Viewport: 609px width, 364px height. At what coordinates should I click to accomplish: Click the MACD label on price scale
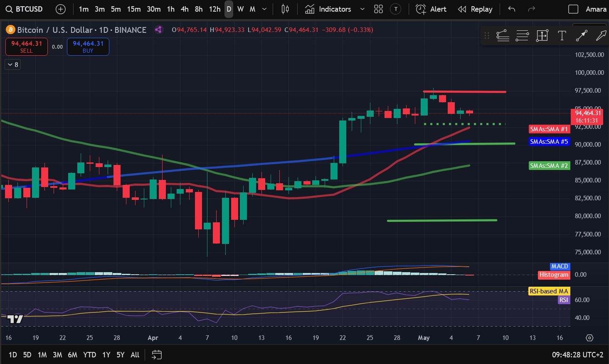click(x=560, y=266)
